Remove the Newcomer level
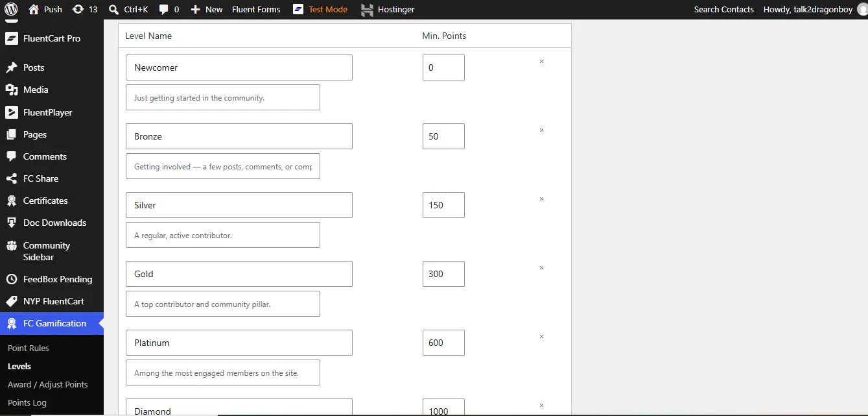Image resolution: width=868 pixels, height=416 pixels. tap(541, 61)
